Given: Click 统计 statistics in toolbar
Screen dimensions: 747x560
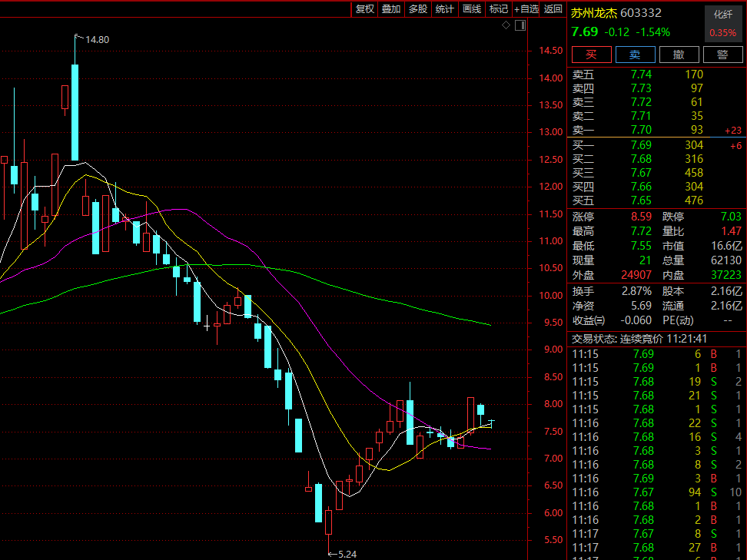Looking at the screenshot, I should click(445, 9).
